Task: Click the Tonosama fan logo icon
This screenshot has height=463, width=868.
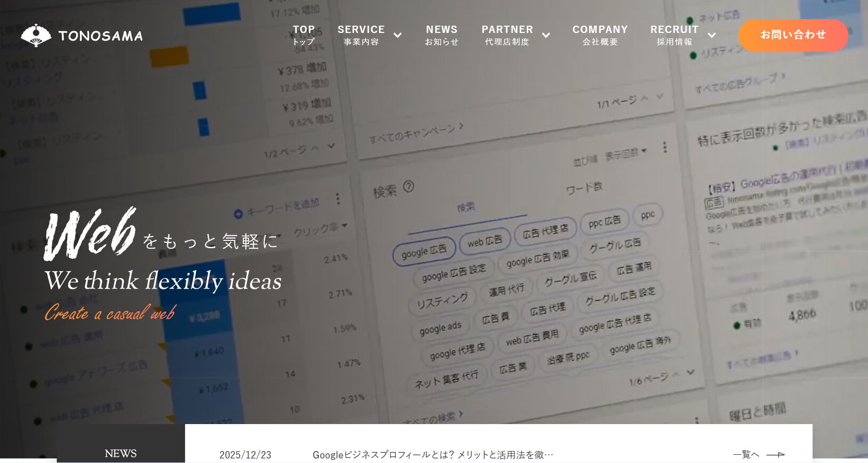Action: tap(36, 35)
